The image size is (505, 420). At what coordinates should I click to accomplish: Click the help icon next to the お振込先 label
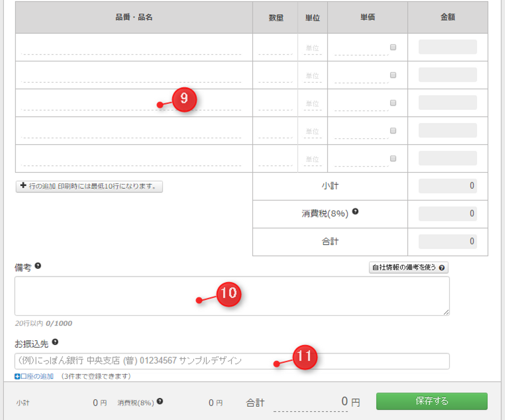55,342
